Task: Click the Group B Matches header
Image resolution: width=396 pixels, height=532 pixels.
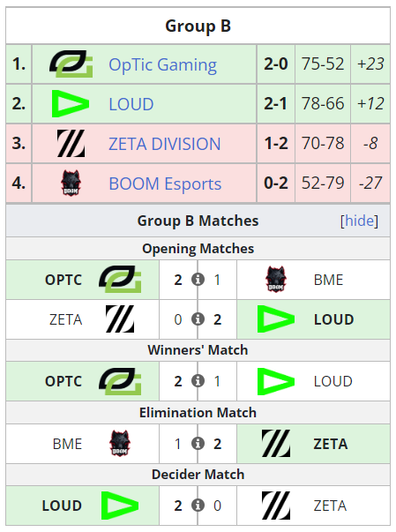Action: point(198,221)
